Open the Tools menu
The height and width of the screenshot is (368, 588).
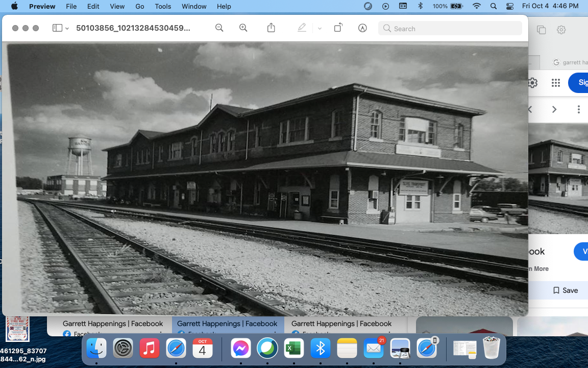[163, 6]
